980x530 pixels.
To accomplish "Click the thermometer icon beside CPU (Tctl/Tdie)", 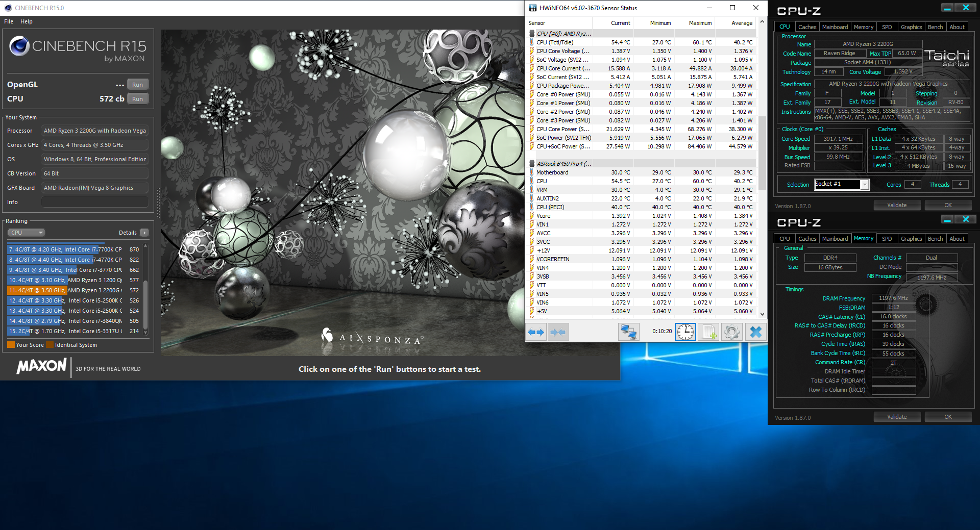I will pos(532,42).
